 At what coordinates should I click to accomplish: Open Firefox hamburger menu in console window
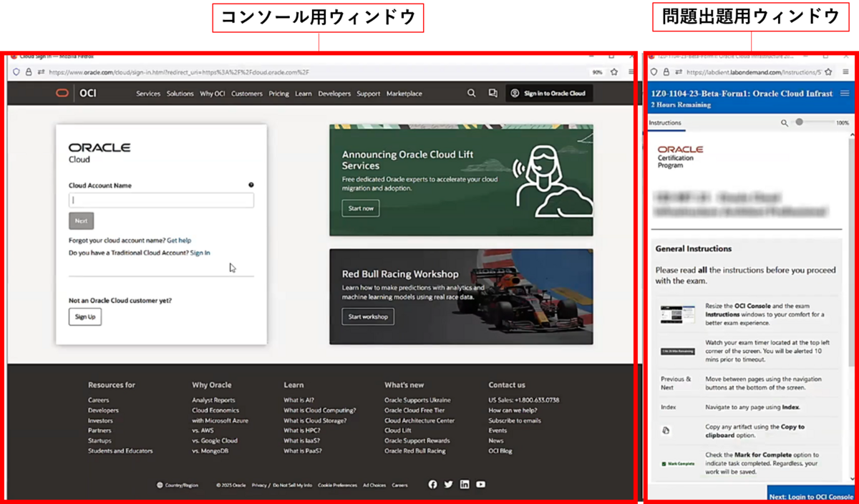click(x=631, y=72)
